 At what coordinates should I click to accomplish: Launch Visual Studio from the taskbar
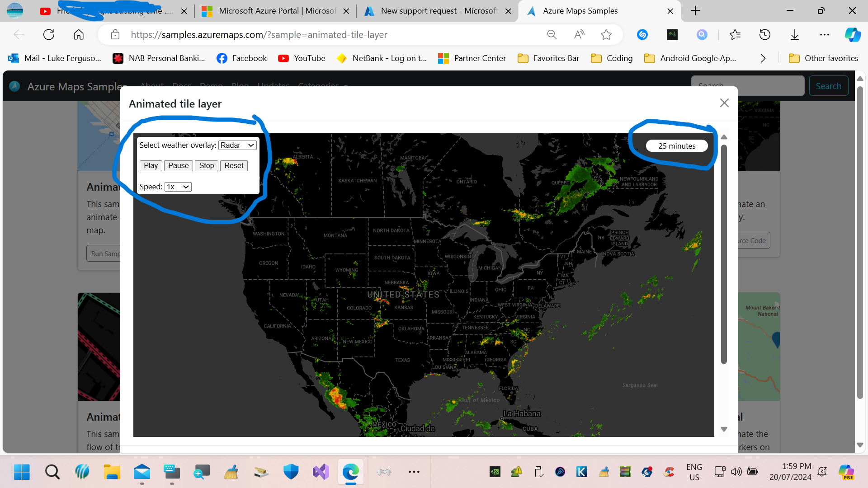click(x=321, y=472)
